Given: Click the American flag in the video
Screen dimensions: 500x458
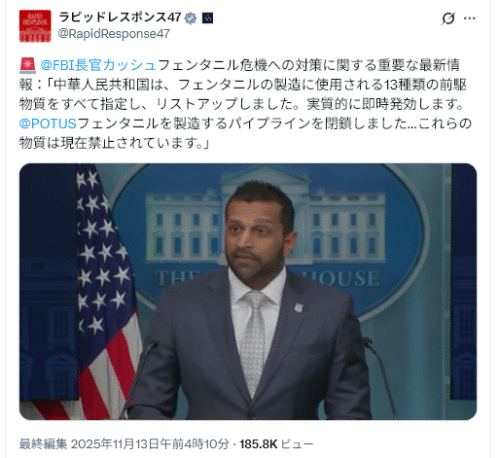Looking at the screenshot, I should pyautogui.click(x=107, y=290).
